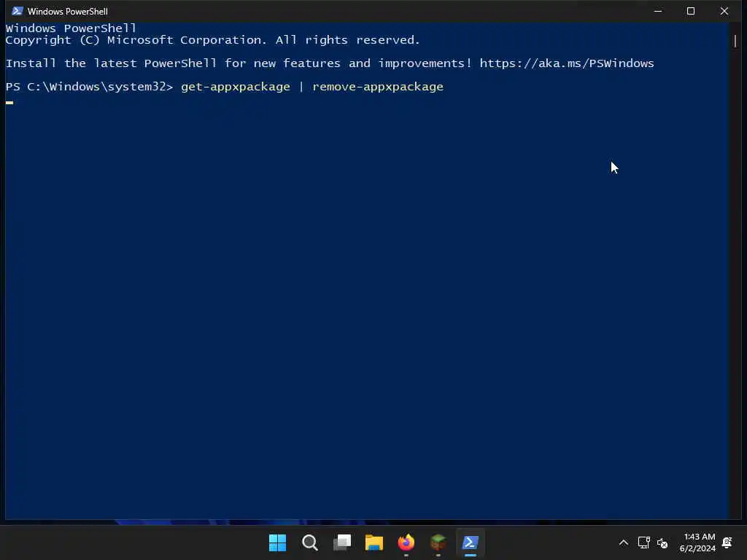Switch to Firefox on the taskbar

click(406, 542)
